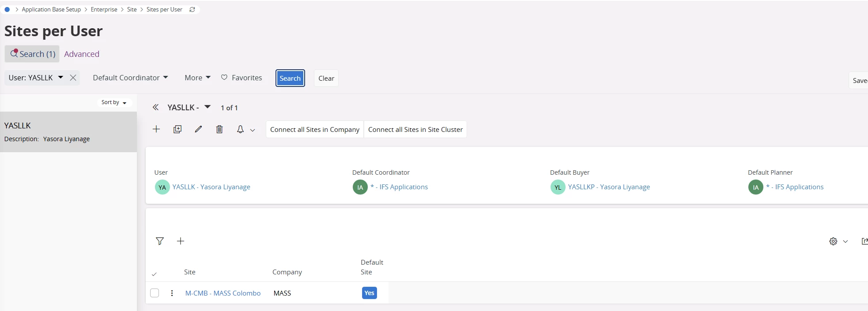This screenshot has height=311, width=868.
Task: Click the notification bell icon
Action: 240,129
